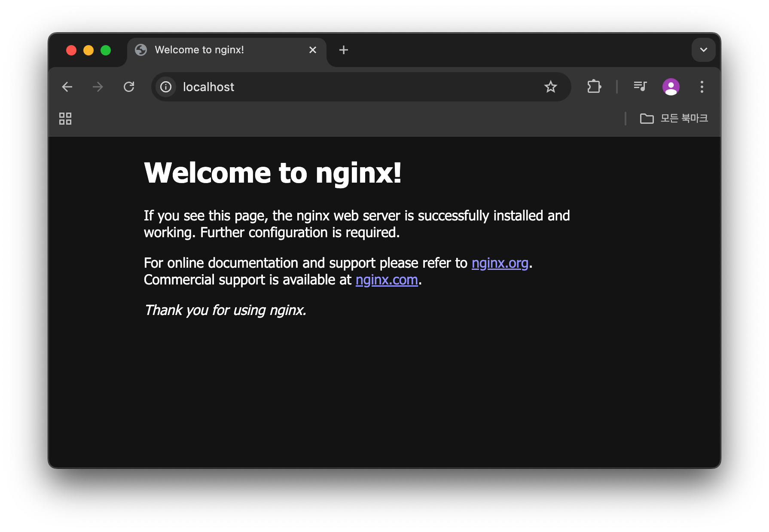Close the Welcome to nginx! tab
Viewport: 769px width, 532px height.
coord(313,50)
